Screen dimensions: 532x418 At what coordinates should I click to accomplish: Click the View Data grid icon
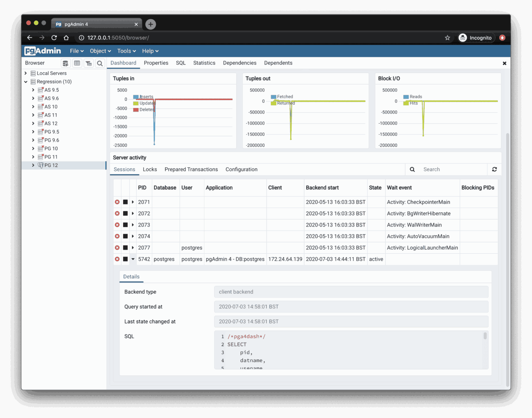point(77,63)
